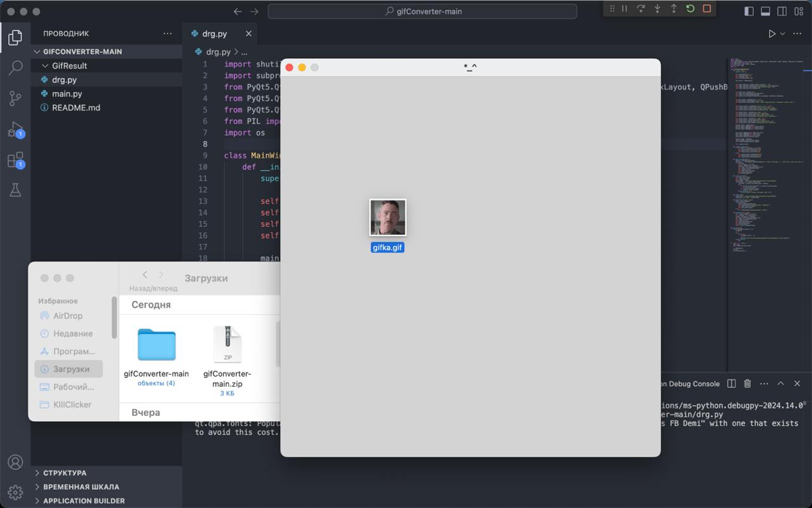Open the Search view in activity bar
Viewport: 812px width, 508px height.
coord(15,68)
